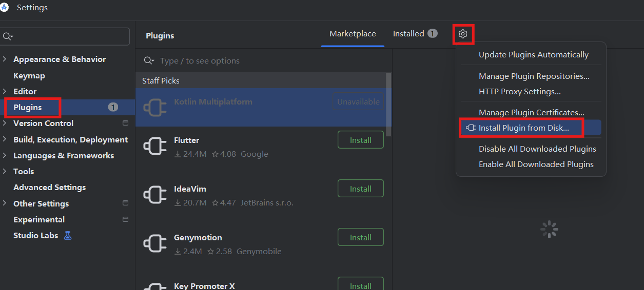Click the Genymotion plugin name
Image resolution: width=644 pixels, height=290 pixels.
coord(198,237)
